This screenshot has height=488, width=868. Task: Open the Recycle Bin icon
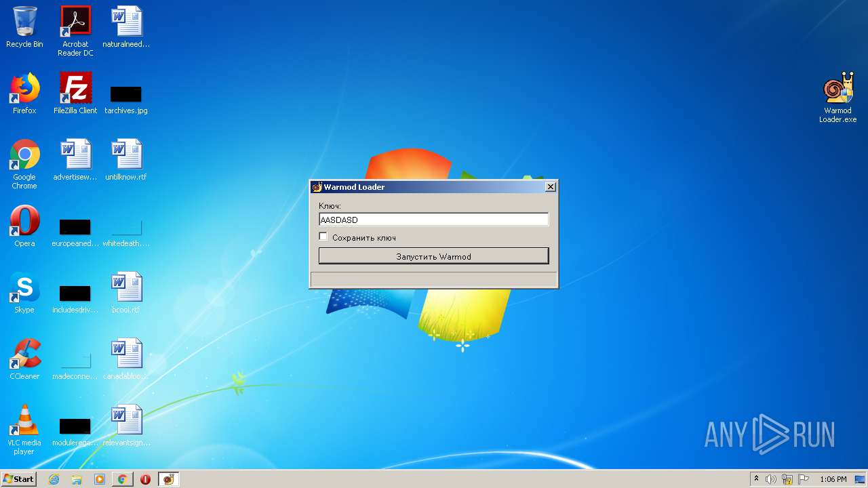[x=24, y=27]
